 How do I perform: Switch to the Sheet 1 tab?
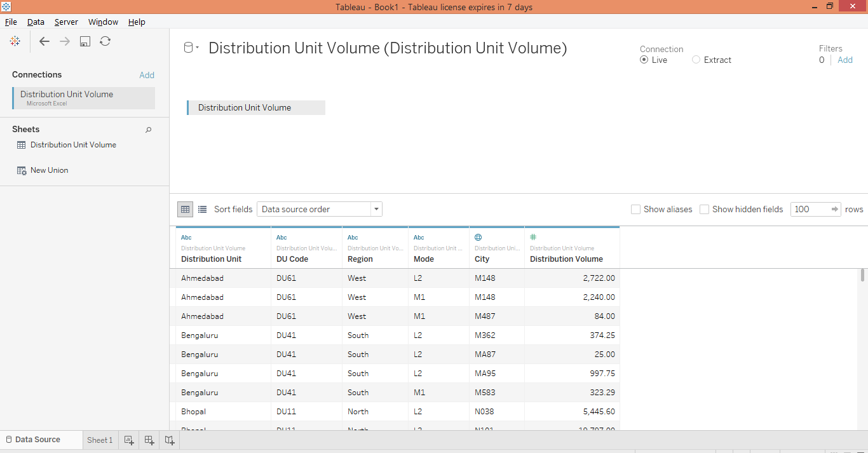100,440
